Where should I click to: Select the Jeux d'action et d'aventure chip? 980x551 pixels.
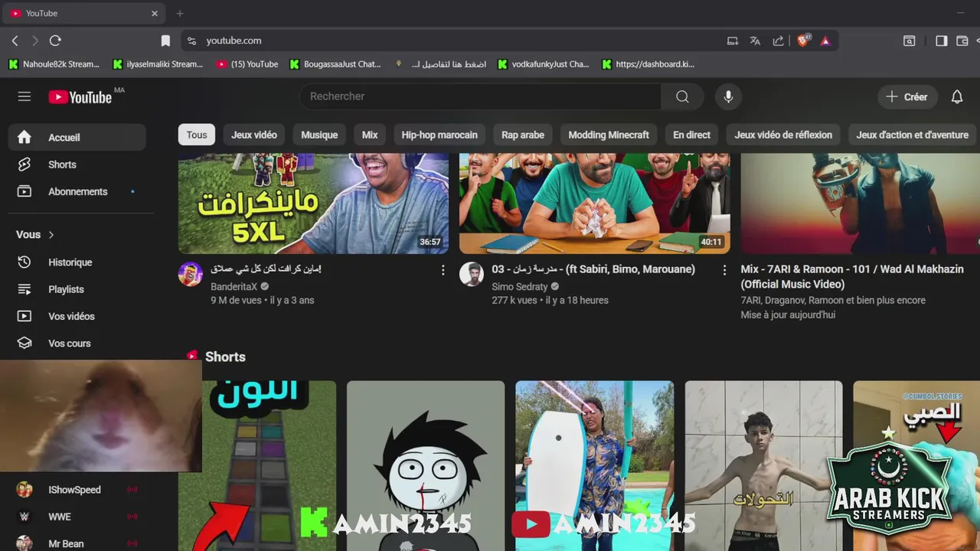912,135
